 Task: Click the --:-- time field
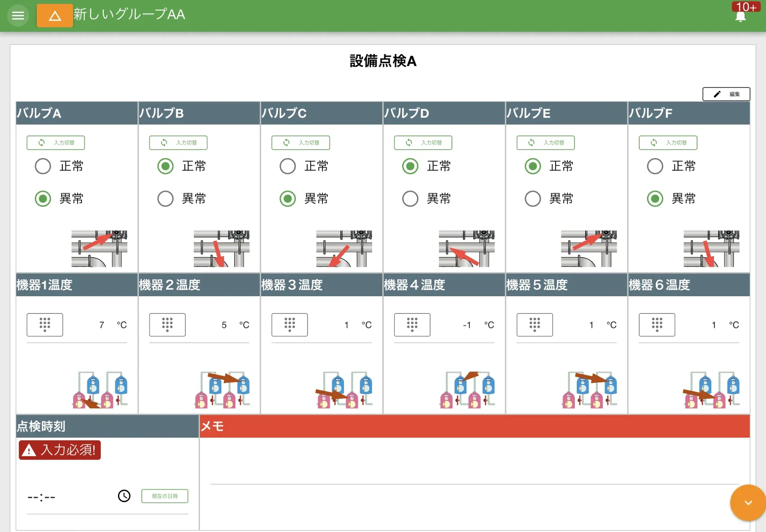coord(41,496)
